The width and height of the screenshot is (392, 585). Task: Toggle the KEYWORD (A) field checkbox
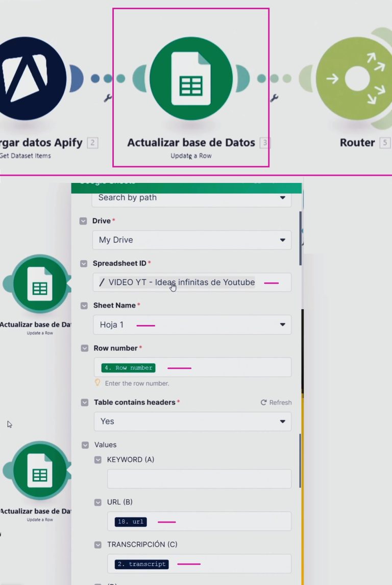coord(98,460)
